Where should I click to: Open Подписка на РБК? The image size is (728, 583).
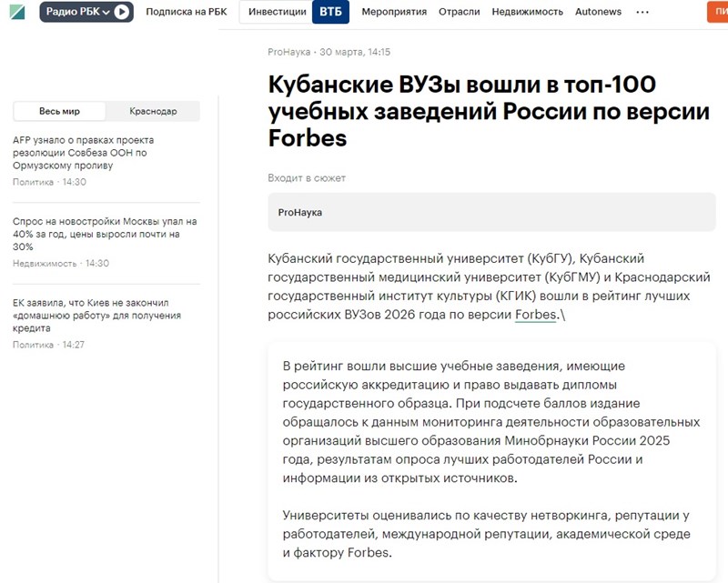pos(186,12)
